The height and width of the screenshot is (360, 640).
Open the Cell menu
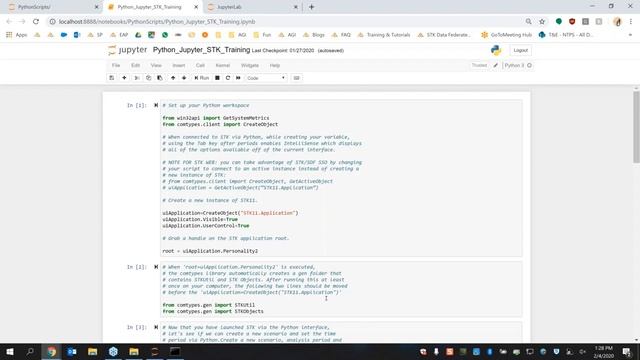coord(200,65)
